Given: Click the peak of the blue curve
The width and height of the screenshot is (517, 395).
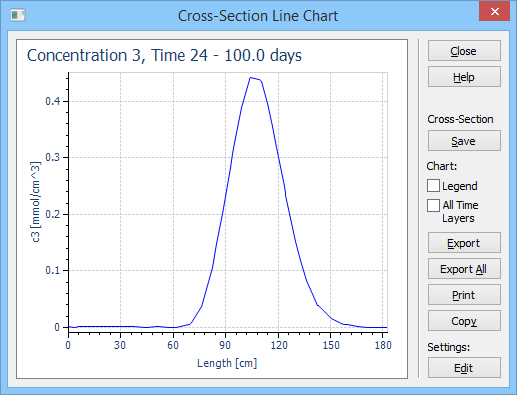Looking at the screenshot, I should coord(251,78).
